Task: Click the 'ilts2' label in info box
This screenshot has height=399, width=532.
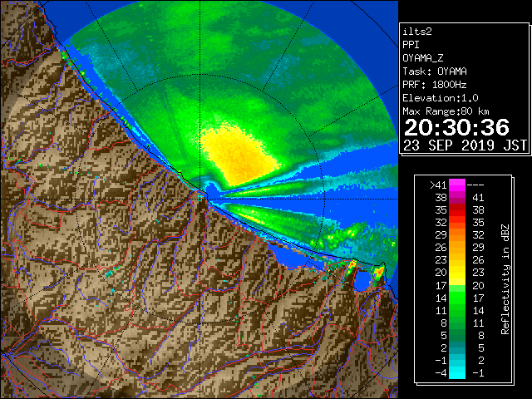Action: (x=417, y=32)
